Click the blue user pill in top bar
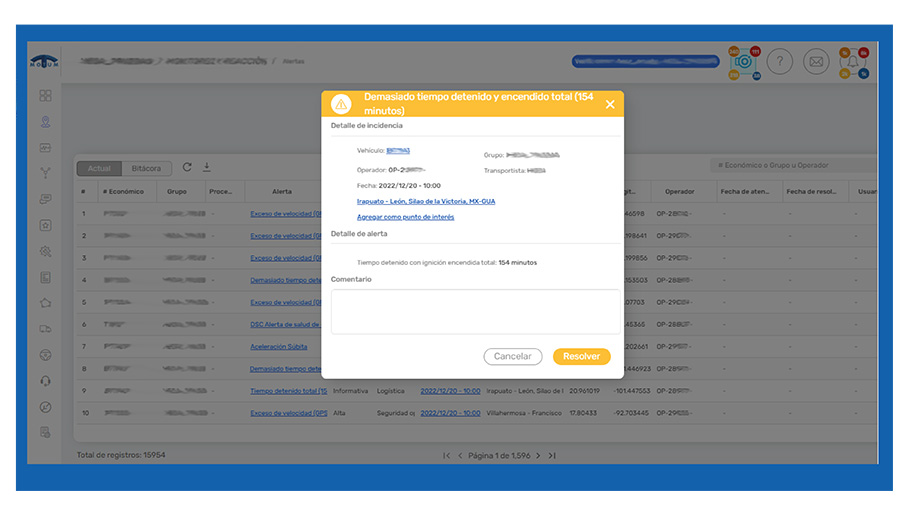This screenshot has width=904, height=506. [x=645, y=61]
